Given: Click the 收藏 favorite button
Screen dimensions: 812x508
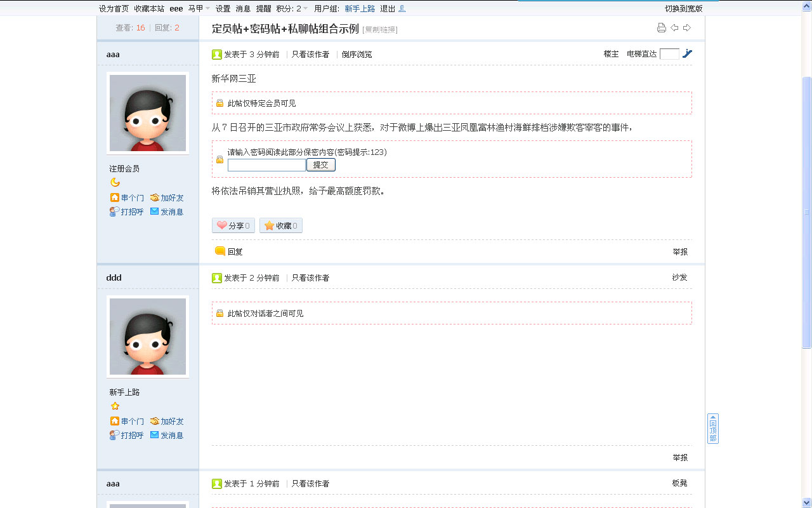Looking at the screenshot, I should pos(281,225).
